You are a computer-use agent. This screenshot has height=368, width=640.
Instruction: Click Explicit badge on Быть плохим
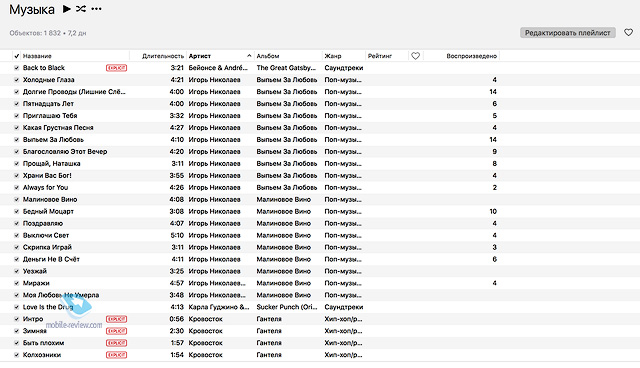coord(116,343)
